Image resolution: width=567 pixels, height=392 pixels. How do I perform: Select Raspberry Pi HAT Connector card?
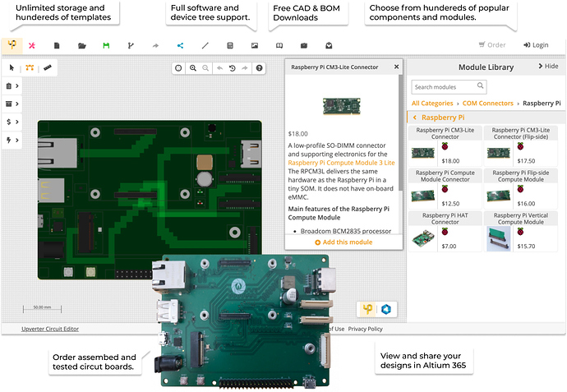click(x=445, y=232)
